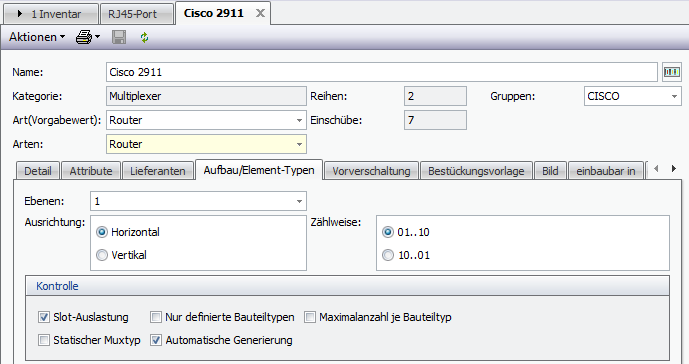Open the Aktionen menu
Viewport: 689px width, 364px height.
(37, 37)
